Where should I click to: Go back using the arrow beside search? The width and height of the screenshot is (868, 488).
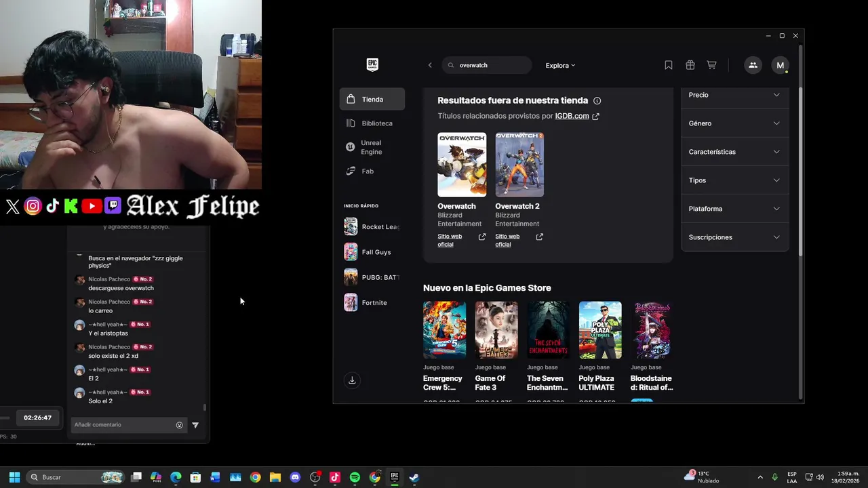pos(430,65)
